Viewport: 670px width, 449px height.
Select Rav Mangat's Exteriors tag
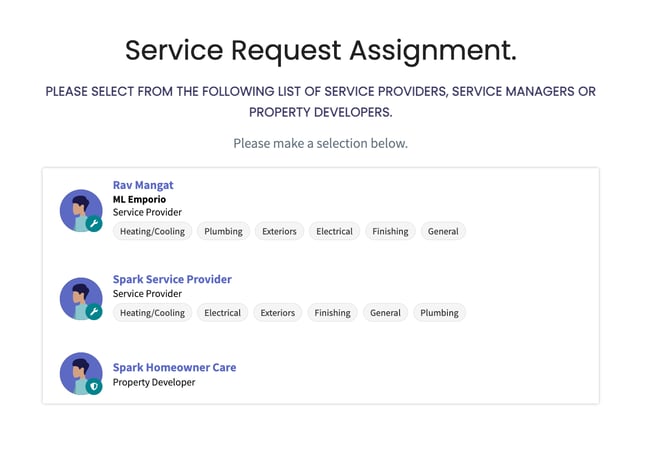pyautogui.click(x=279, y=231)
